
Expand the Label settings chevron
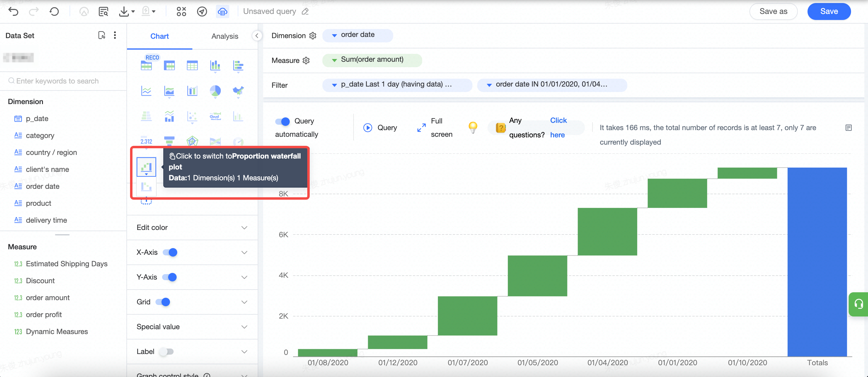244,351
